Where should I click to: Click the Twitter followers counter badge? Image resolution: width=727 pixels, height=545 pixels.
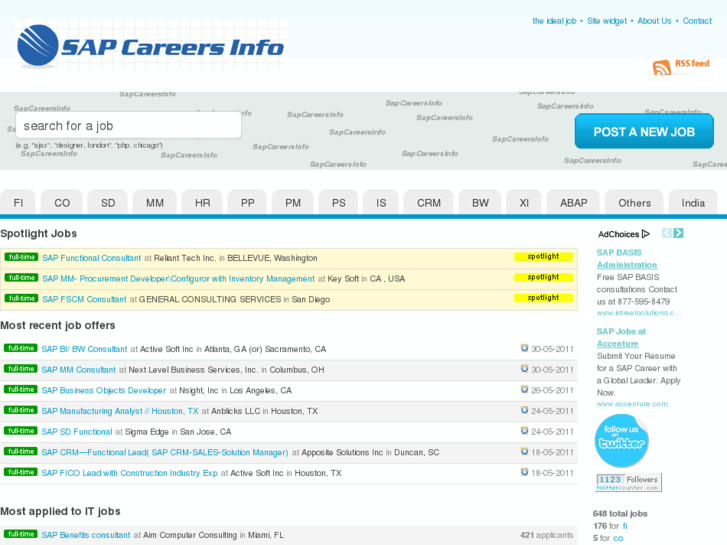[x=628, y=483]
